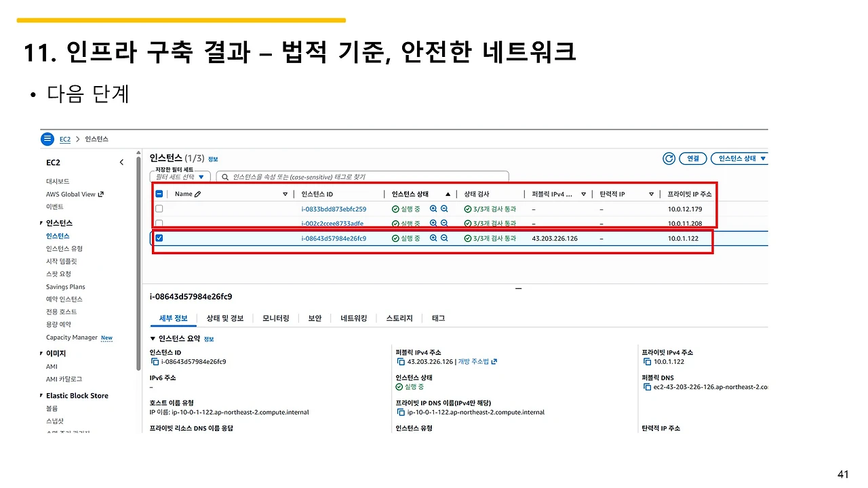This screenshot has height=488, width=868.
Task: Check the i-002c2ccee8733adfe row checkbox
Action: click(x=159, y=223)
